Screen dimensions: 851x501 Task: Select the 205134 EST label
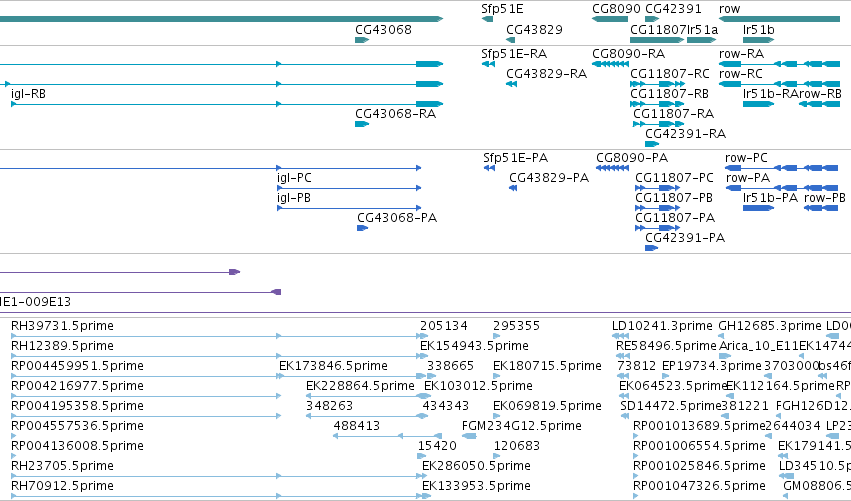pos(443,326)
